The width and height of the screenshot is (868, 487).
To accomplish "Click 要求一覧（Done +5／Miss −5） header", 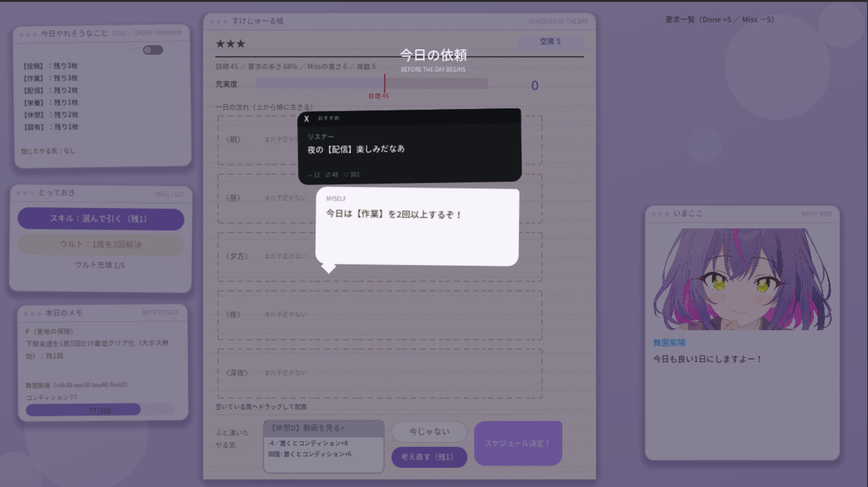I will [x=720, y=19].
